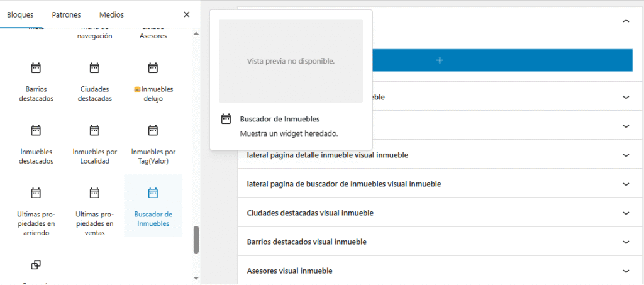This screenshot has height=285, width=644.
Task: Close the block inserter panel
Action: tap(186, 14)
